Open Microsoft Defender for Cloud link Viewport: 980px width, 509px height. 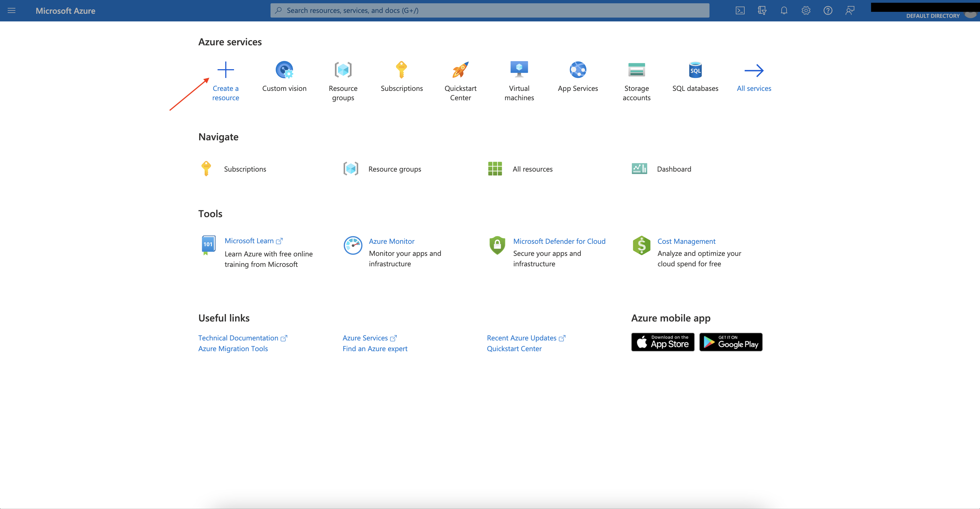pyautogui.click(x=559, y=241)
